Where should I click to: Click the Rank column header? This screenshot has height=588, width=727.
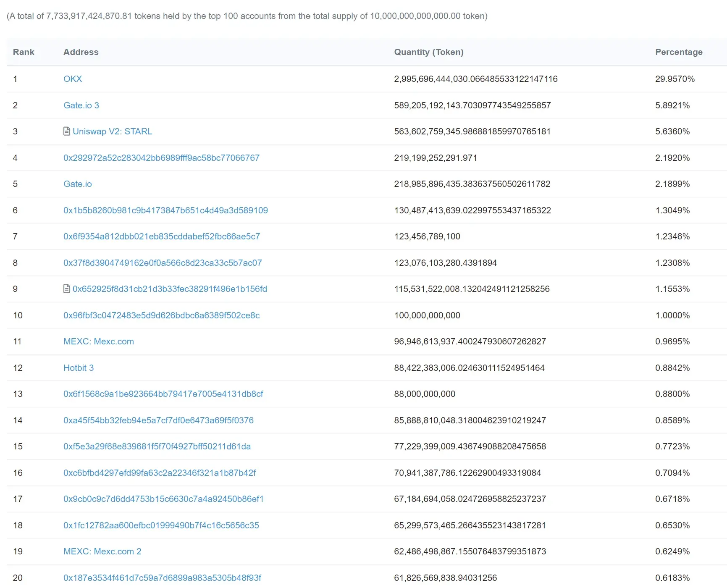(24, 52)
